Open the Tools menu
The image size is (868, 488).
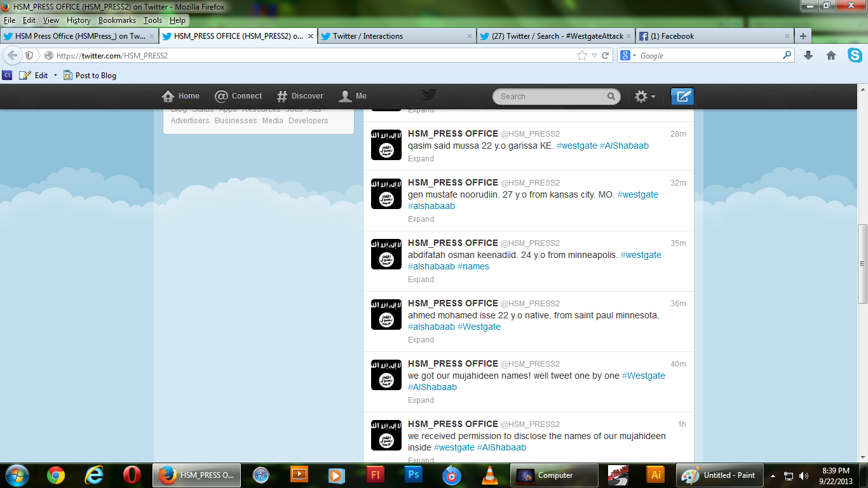[153, 20]
